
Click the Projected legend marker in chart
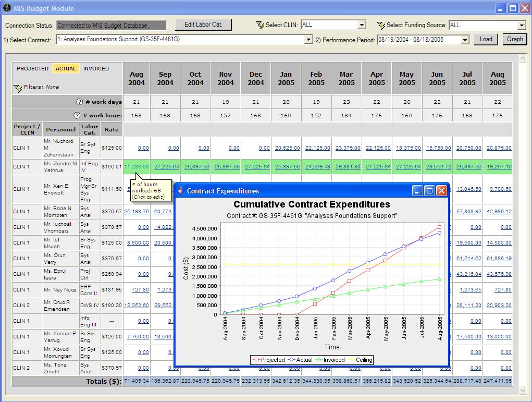tap(256, 360)
